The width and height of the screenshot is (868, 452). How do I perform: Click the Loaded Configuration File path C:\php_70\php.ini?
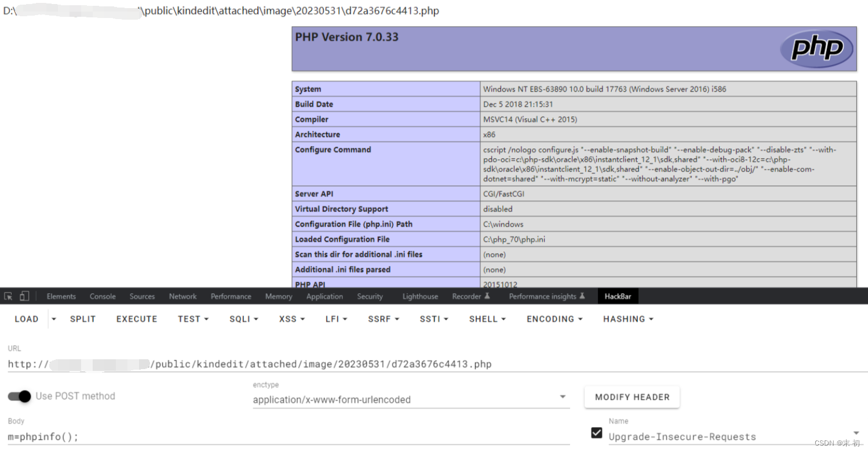pyautogui.click(x=514, y=239)
